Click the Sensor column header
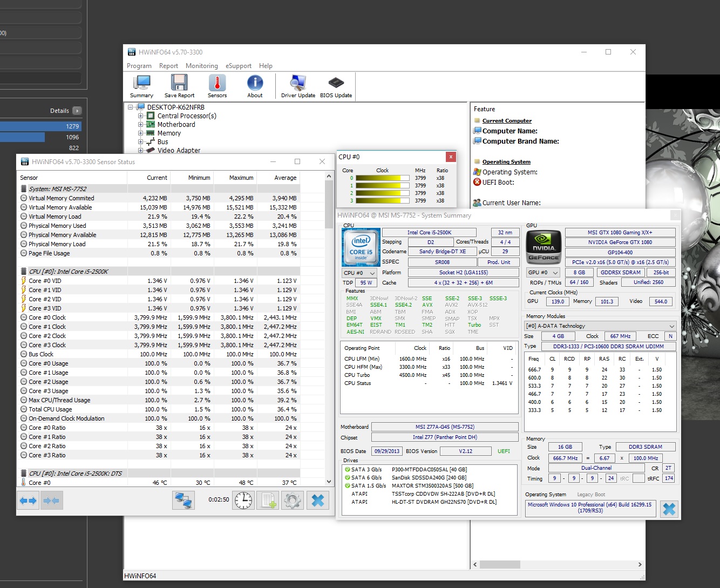720x588 pixels. 72,178
